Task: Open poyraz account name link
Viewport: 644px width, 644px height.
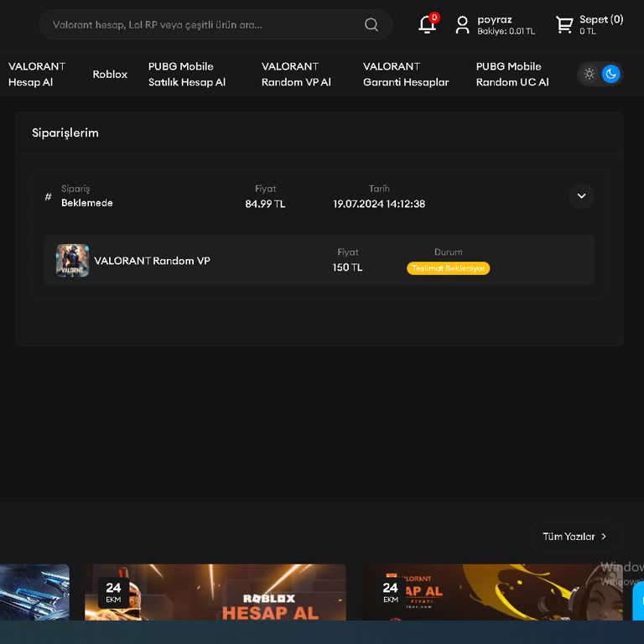Action: point(495,19)
